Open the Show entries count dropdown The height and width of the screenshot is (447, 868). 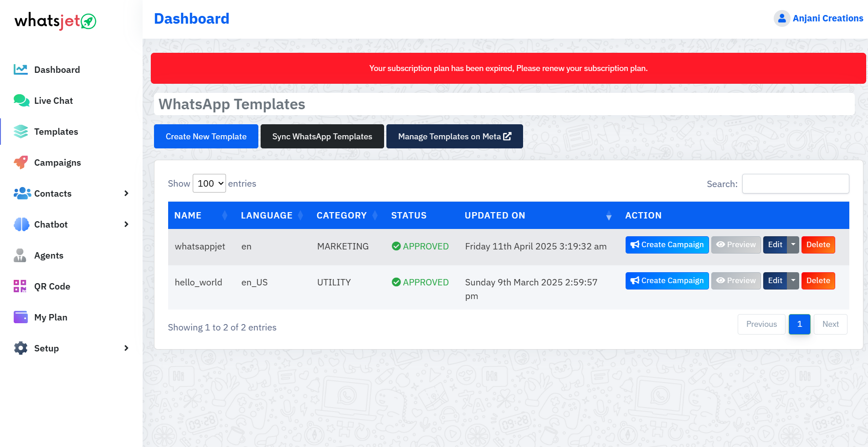pyautogui.click(x=209, y=183)
